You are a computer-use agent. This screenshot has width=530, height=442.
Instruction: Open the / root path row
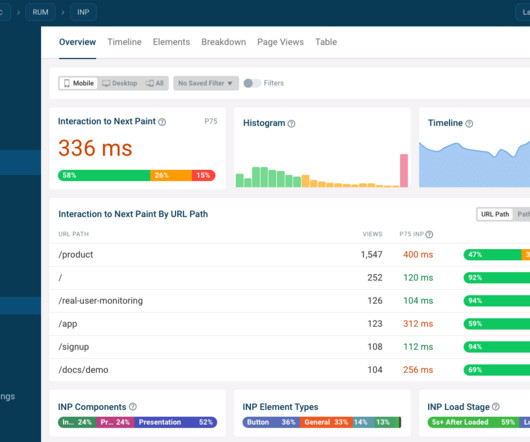(x=290, y=278)
